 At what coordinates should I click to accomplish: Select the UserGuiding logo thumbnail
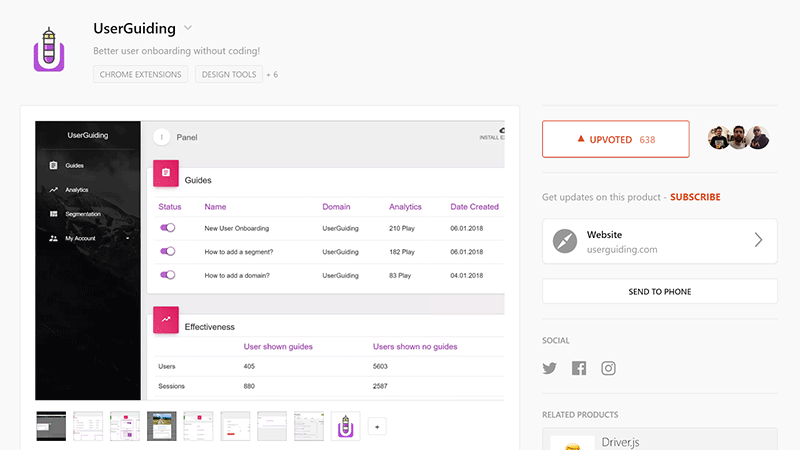345,426
